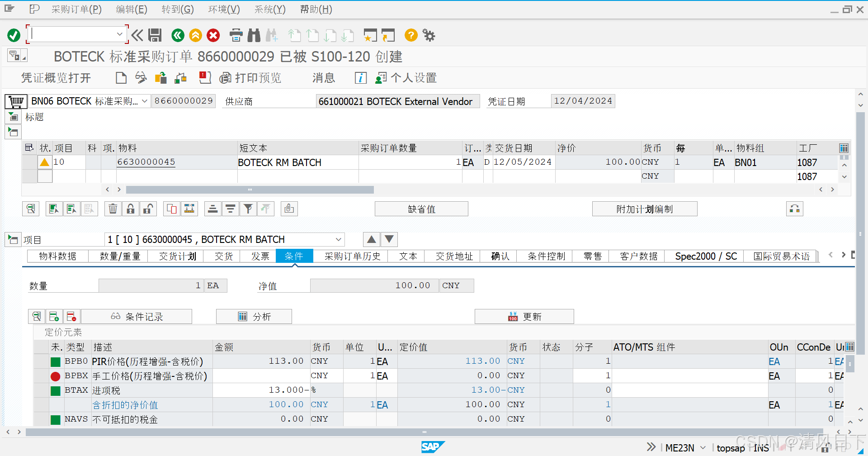
Task: Click the next item down-triangle button
Action: pyautogui.click(x=389, y=239)
